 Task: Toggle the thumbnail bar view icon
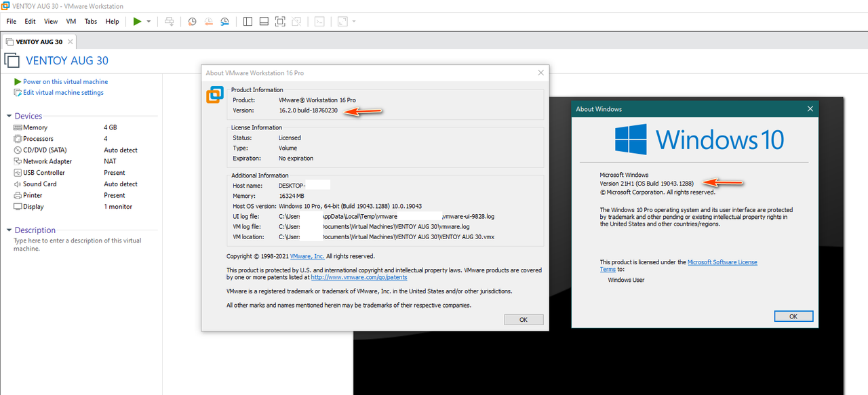[264, 22]
